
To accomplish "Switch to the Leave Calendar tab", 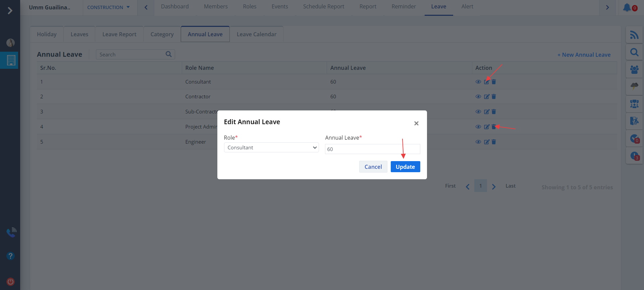I will point(256,34).
